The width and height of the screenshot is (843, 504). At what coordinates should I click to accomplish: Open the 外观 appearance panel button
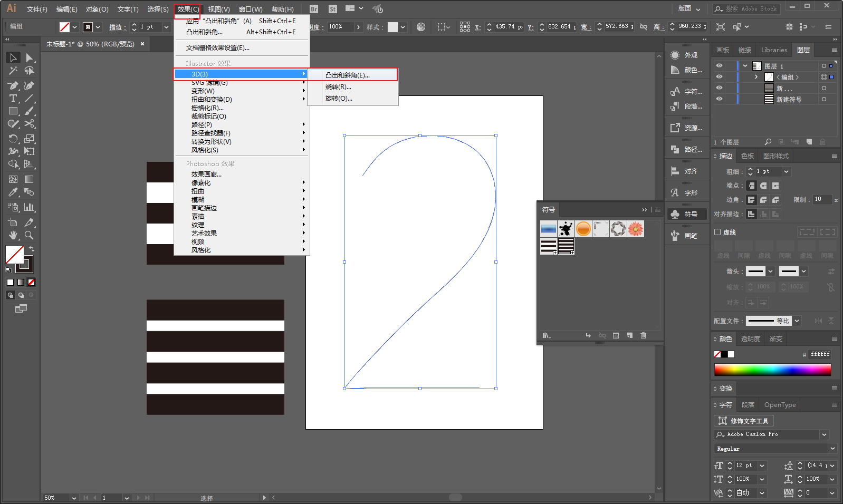686,55
